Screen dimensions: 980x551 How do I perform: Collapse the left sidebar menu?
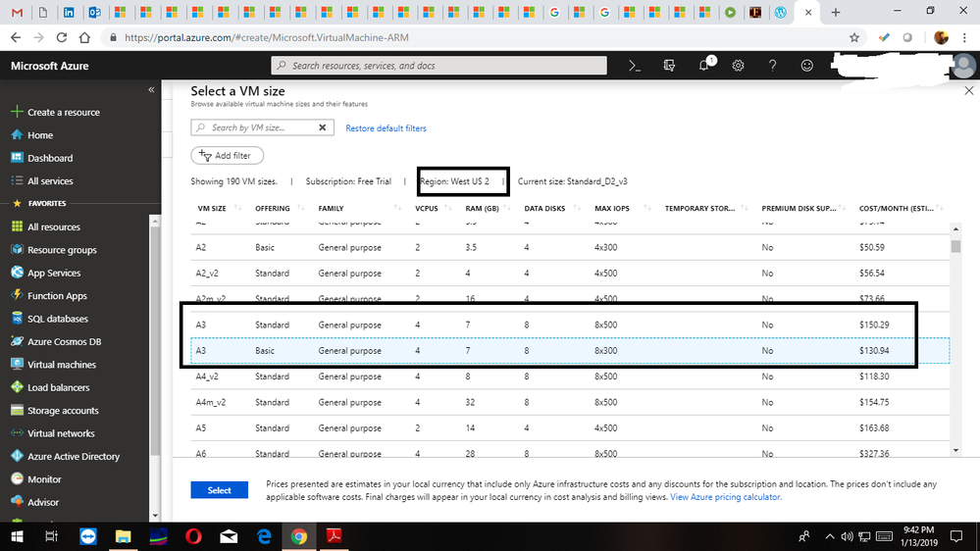click(x=151, y=90)
